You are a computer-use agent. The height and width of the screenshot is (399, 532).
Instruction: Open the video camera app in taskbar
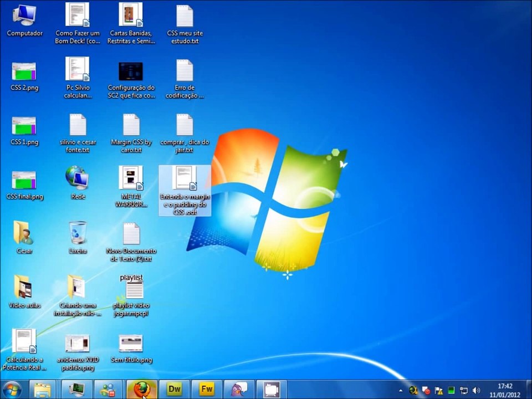[272, 390]
